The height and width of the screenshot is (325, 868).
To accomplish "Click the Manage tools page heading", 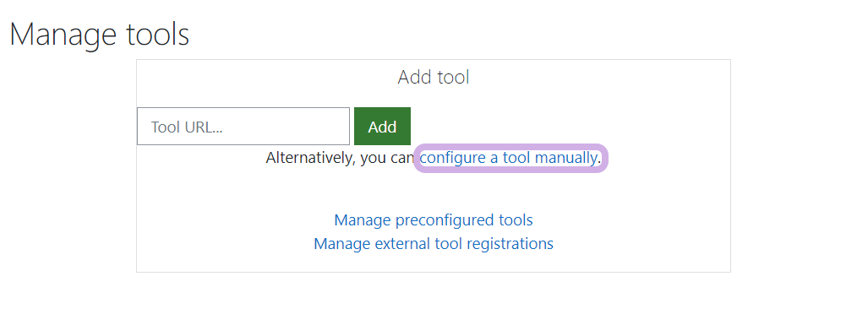I will coord(100,35).
